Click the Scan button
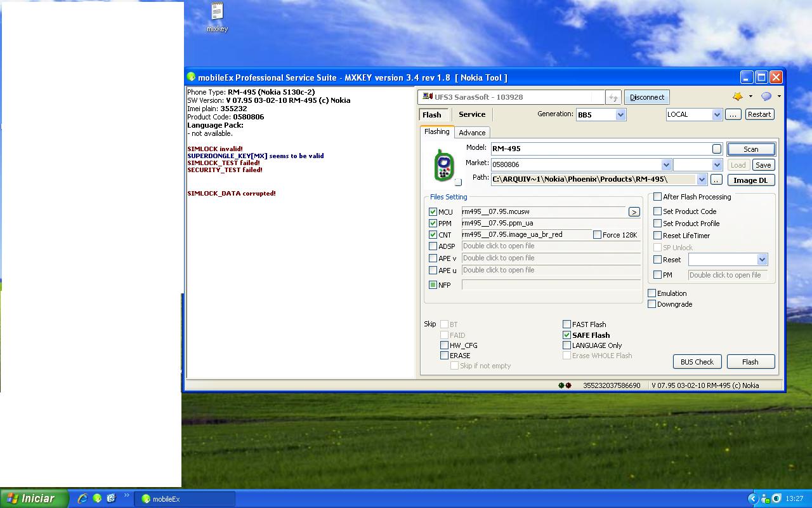 point(751,149)
